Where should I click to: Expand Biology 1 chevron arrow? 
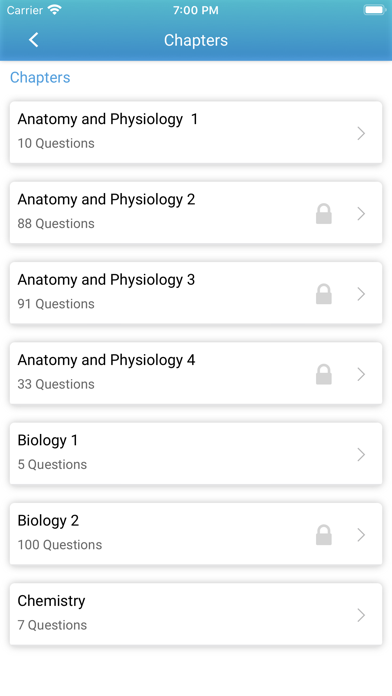(x=361, y=455)
